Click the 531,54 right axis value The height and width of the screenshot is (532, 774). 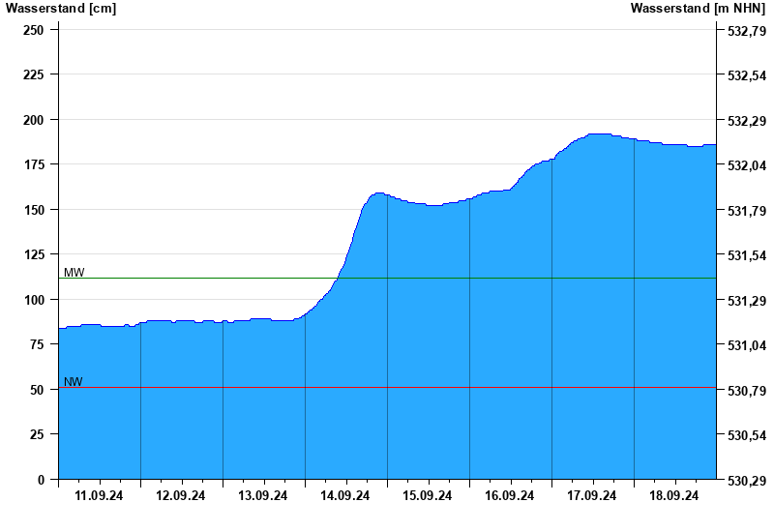tap(747, 255)
